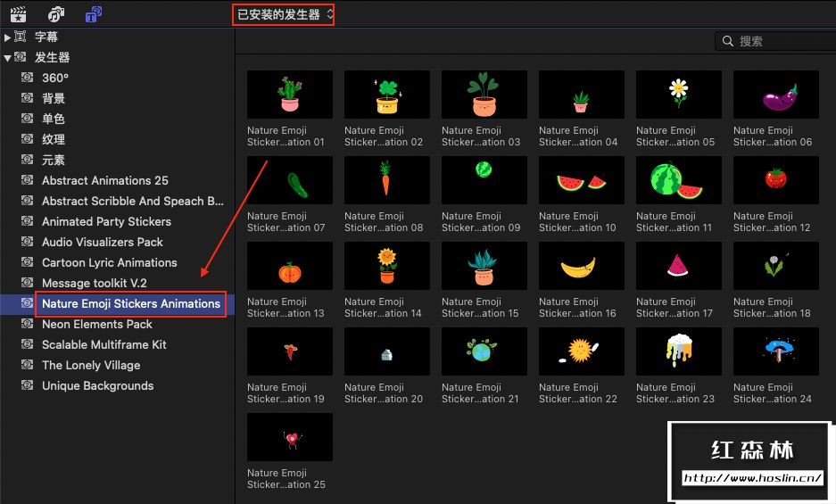The height and width of the screenshot is (504, 836).
Task: Open the Photos and Audio sidebar icon
Action: pos(56,14)
